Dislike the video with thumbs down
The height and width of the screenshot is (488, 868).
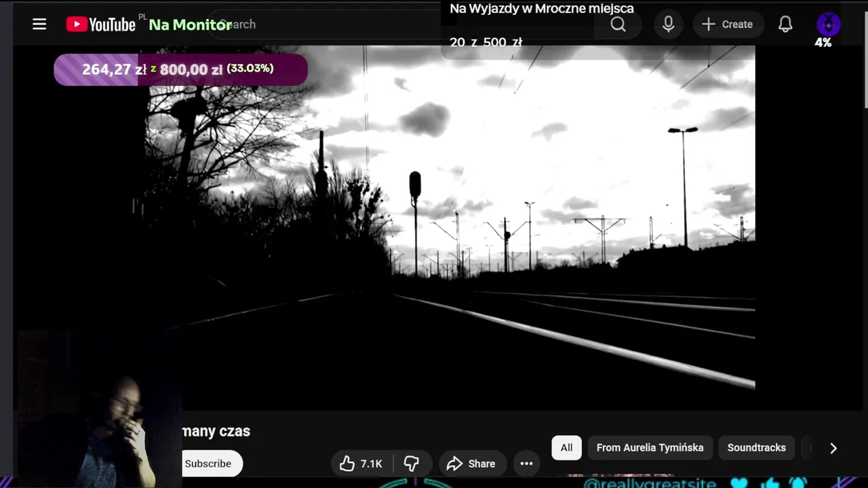click(412, 464)
